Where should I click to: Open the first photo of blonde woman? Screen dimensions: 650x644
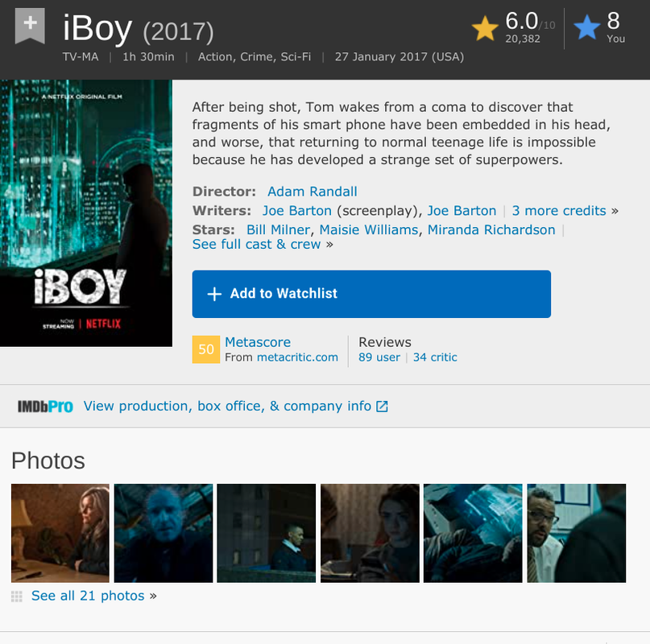coord(60,533)
